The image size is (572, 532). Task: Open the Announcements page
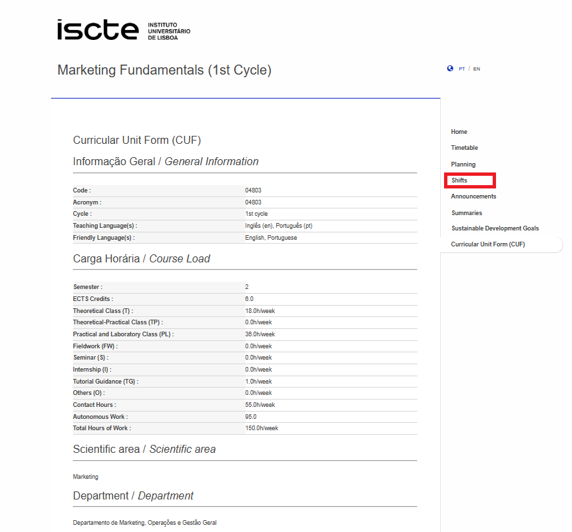pyautogui.click(x=474, y=196)
